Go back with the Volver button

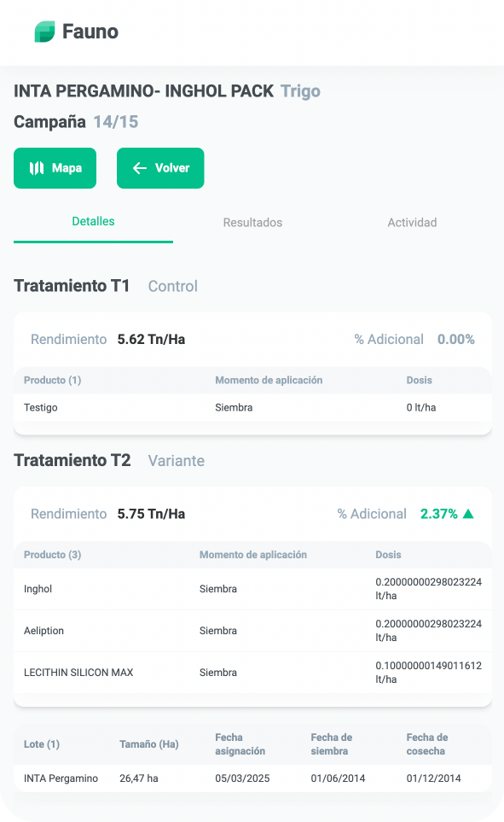160,168
